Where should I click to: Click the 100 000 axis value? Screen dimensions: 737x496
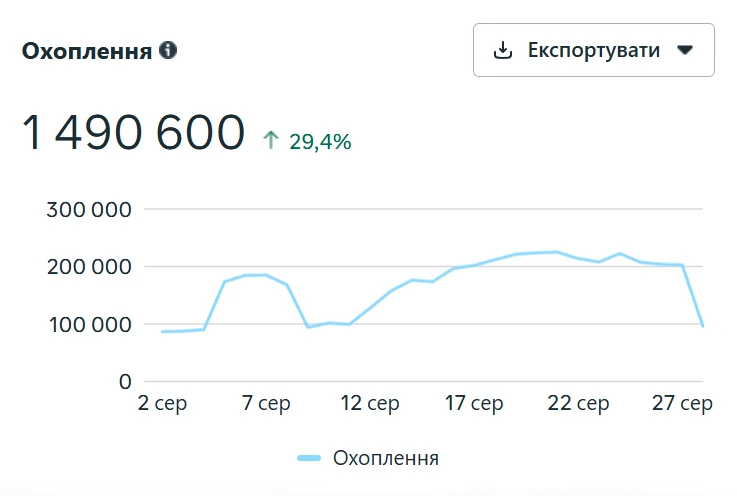point(90,325)
